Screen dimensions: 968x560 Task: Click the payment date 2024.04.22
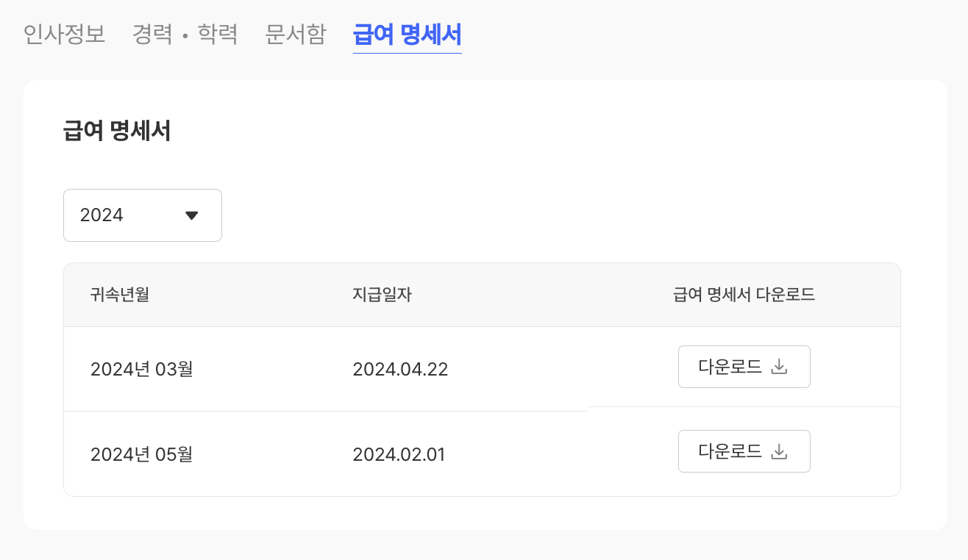tap(400, 369)
